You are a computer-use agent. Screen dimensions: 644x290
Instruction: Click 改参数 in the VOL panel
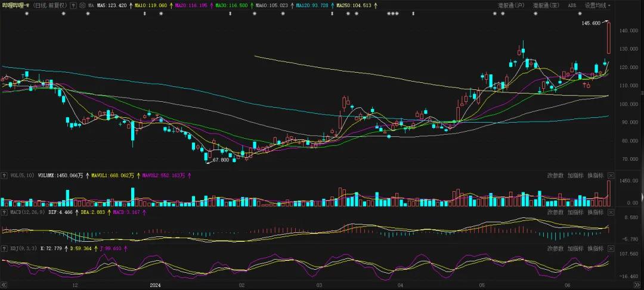click(555, 175)
